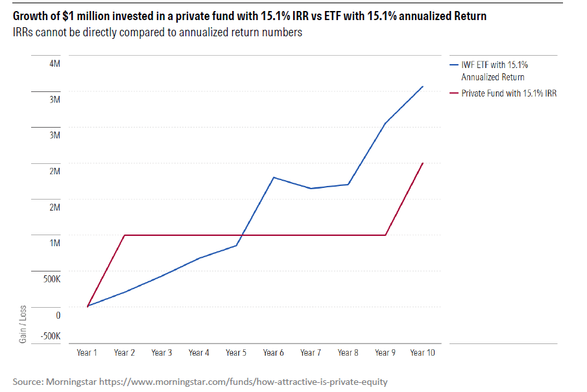Click the red line endpoint at Year 10

(423, 163)
